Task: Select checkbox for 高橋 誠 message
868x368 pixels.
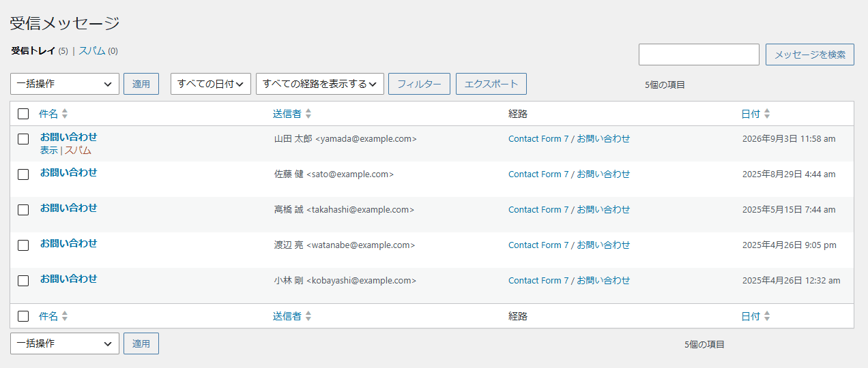Action: [x=23, y=210]
